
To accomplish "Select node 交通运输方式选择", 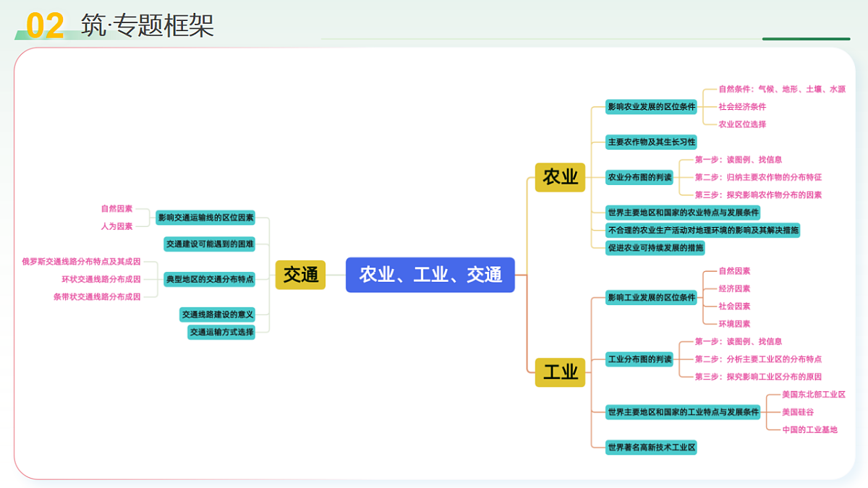I will [221, 333].
